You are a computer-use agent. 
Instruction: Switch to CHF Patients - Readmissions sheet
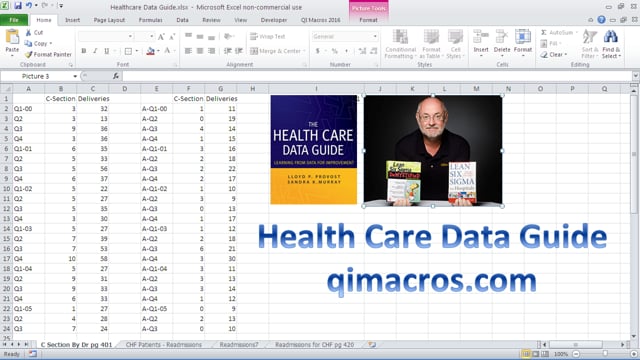coord(164,344)
